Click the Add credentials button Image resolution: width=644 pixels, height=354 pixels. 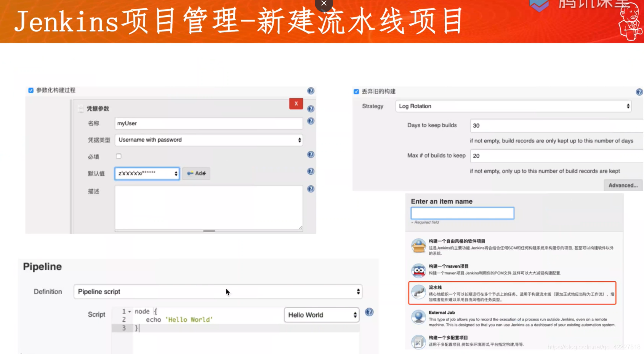196,173
